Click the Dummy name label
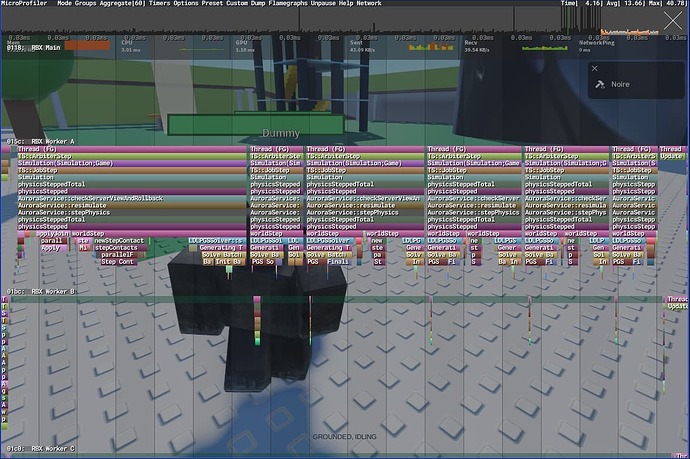Screen dimensions: 690x459 point(281,133)
